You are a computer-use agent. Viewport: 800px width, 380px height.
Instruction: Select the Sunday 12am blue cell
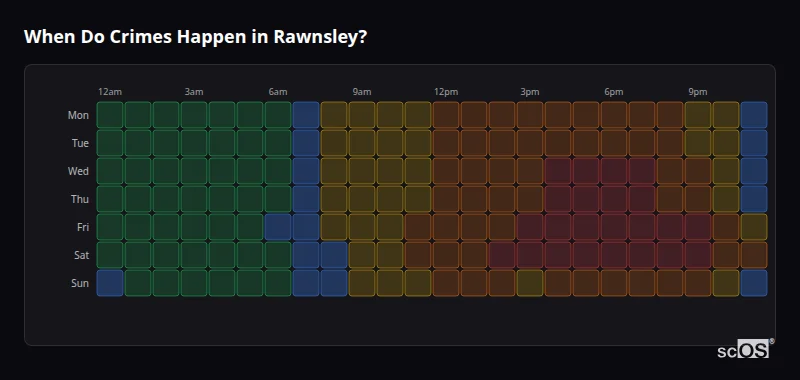[110, 283]
